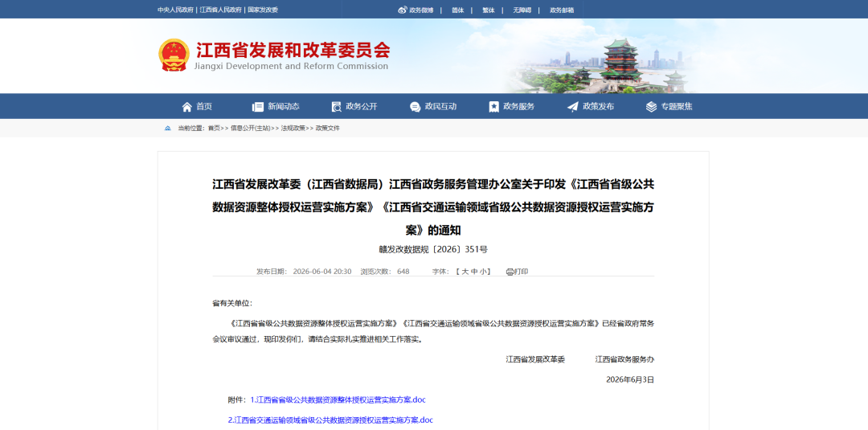Go to 法规政策 breadcrumb

pyautogui.click(x=293, y=129)
